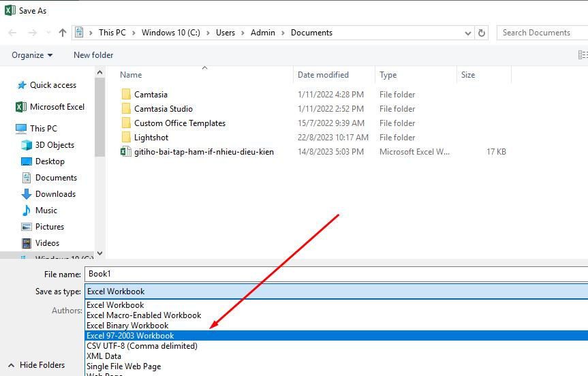
Task: Sort files by Date modified column
Action: (323, 75)
